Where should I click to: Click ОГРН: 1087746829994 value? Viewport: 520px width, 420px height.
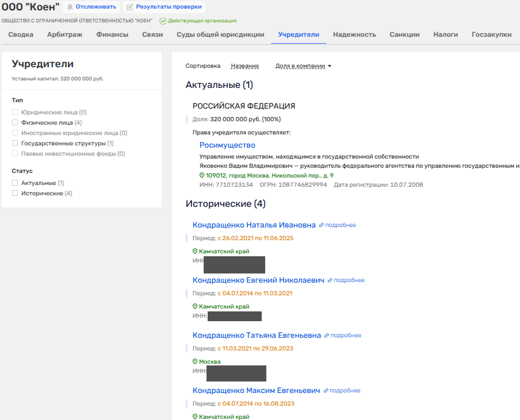coord(293,185)
